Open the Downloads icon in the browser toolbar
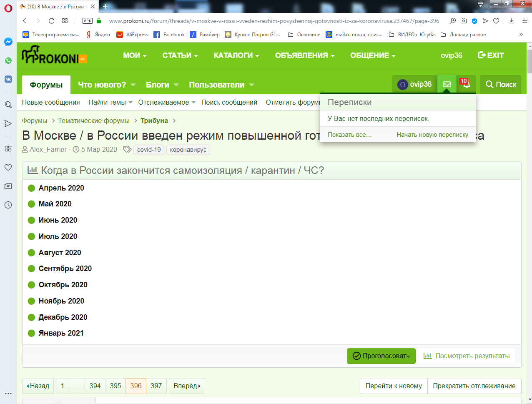This screenshot has width=532, height=404. [x=510, y=20]
